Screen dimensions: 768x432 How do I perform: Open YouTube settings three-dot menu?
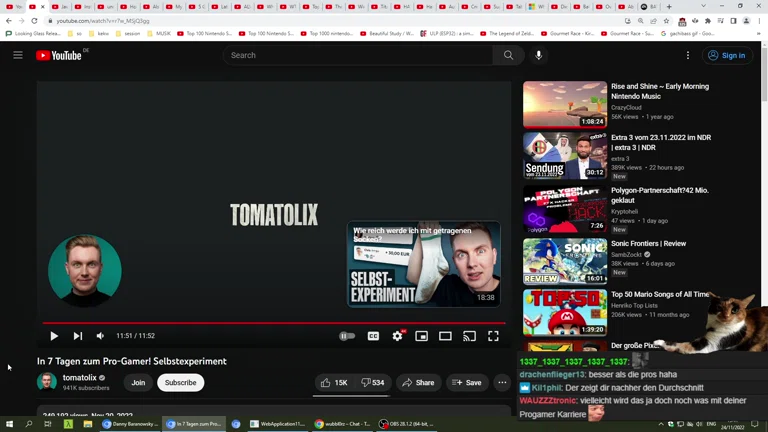click(x=688, y=55)
